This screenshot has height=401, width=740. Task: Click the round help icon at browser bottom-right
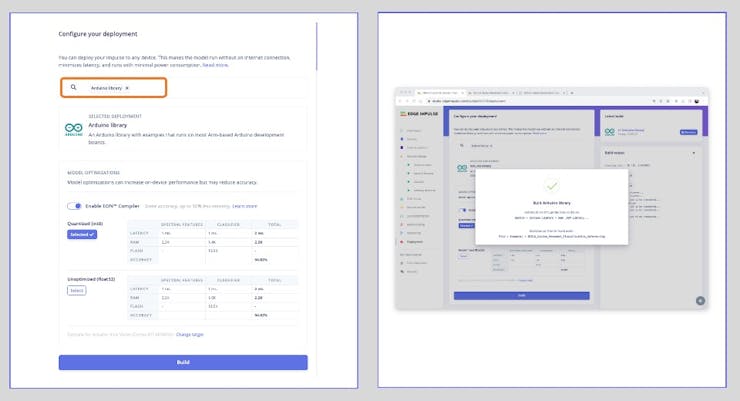click(x=700, y=301)
